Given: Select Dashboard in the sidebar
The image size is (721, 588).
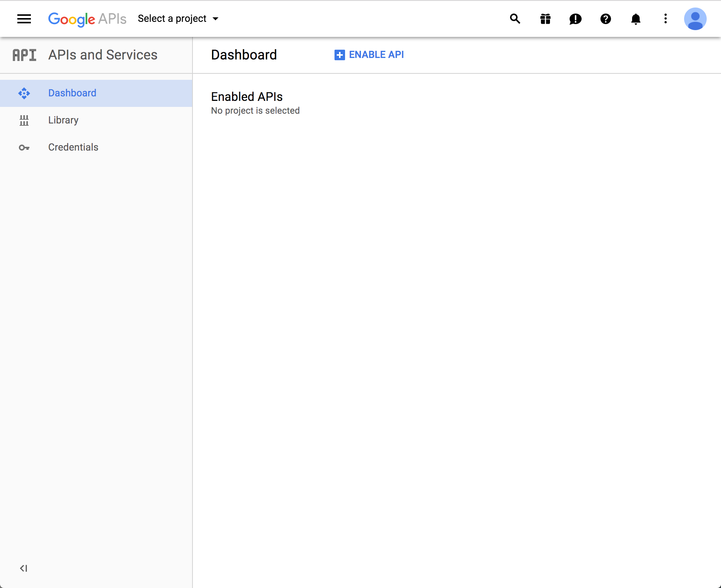Looking at the screenshot, I should pyautogui.click(x=72, y=93).
